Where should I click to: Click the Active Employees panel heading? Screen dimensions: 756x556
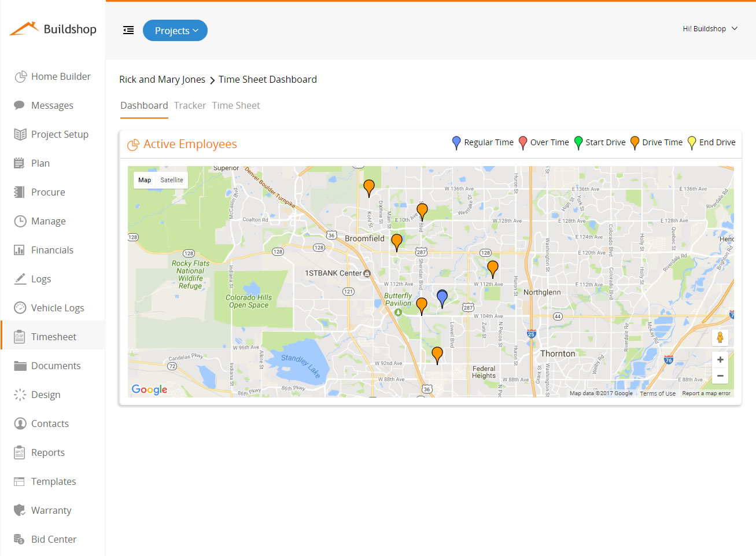tap(190, 144)
